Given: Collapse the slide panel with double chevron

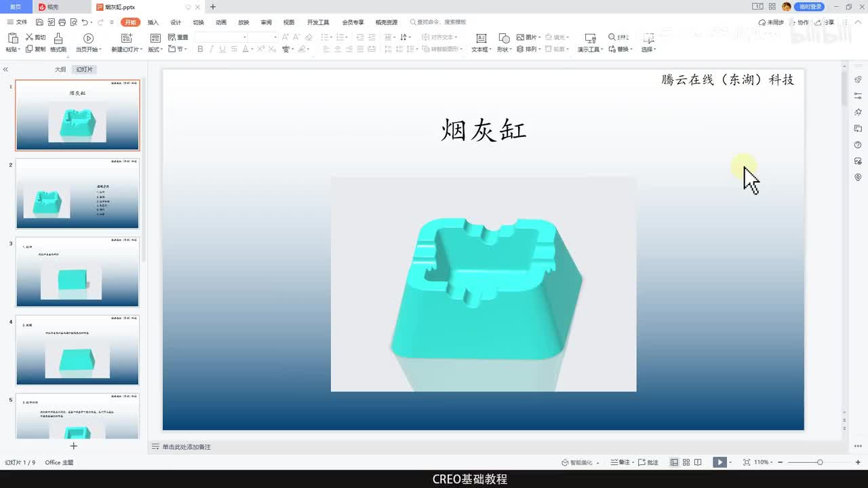Looking at the screenshot, I should pos(5,70).
